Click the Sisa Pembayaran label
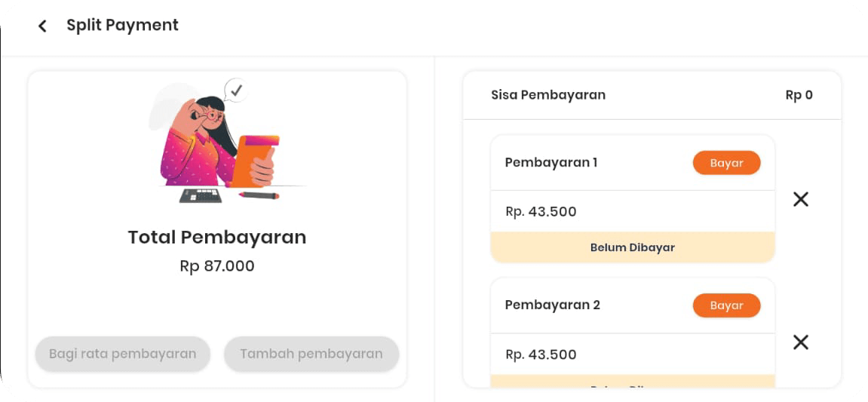The width and height of the screenshot is (868, 402). click(548, 95)
